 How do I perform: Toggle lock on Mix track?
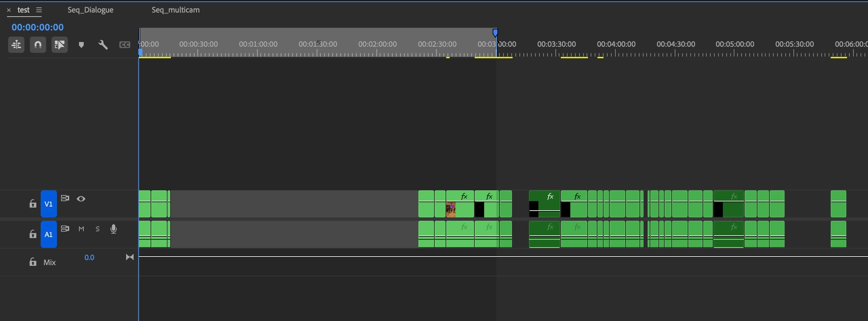coord(33,262)
